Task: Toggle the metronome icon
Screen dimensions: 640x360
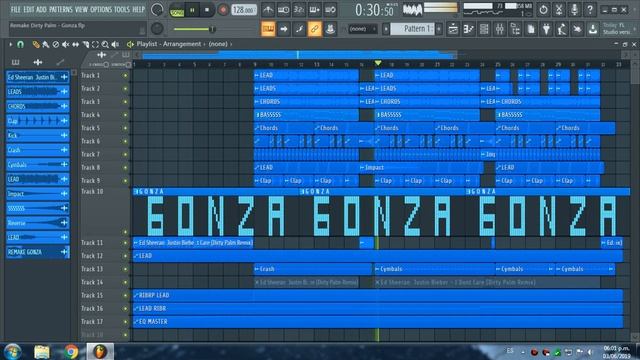Action: click(x=268, y=9)
